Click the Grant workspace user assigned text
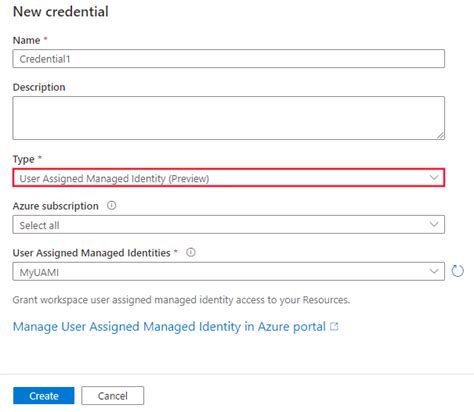 coord(181,300)
